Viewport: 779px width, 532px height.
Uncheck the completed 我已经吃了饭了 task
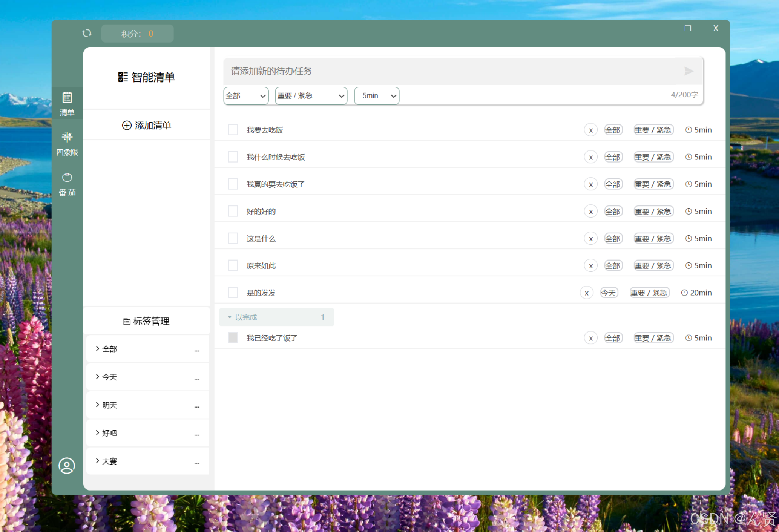tap(233, 338)
